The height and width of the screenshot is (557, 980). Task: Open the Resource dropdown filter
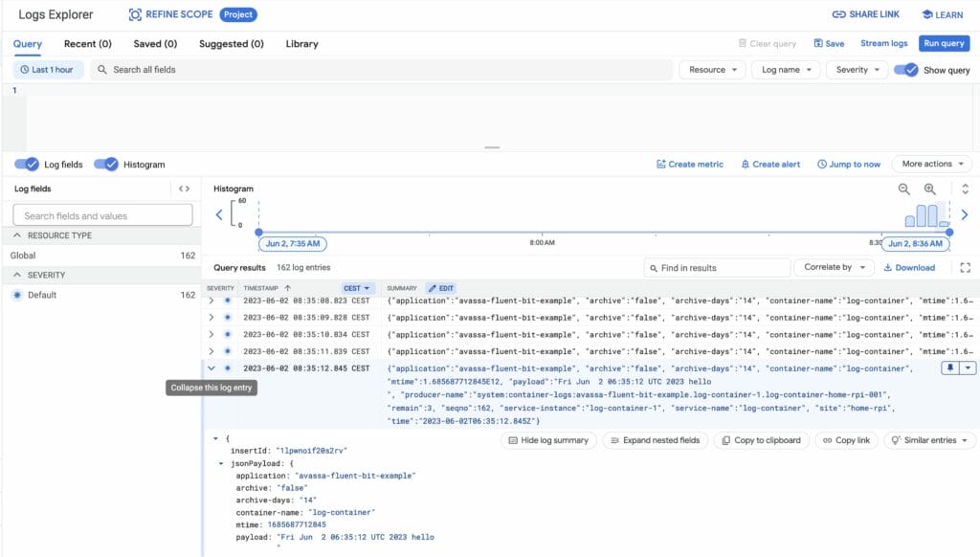tap(712, 70)
